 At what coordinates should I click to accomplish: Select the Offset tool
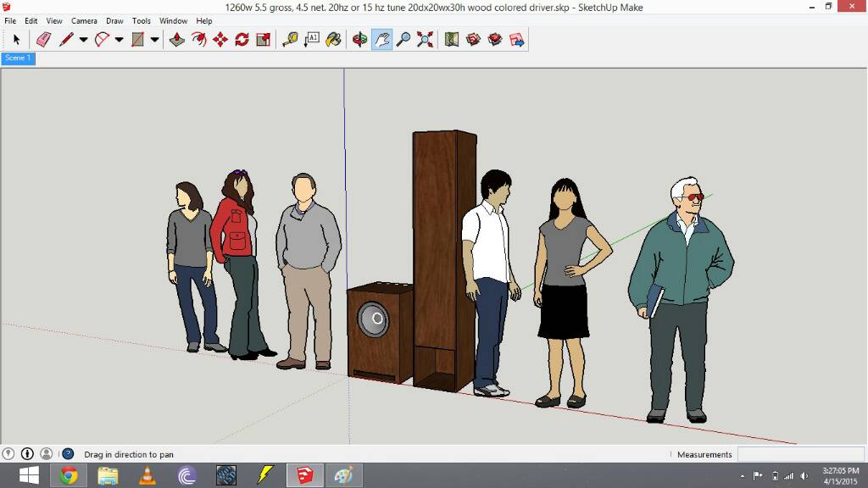pyautogui.click(x=198, y=39)
